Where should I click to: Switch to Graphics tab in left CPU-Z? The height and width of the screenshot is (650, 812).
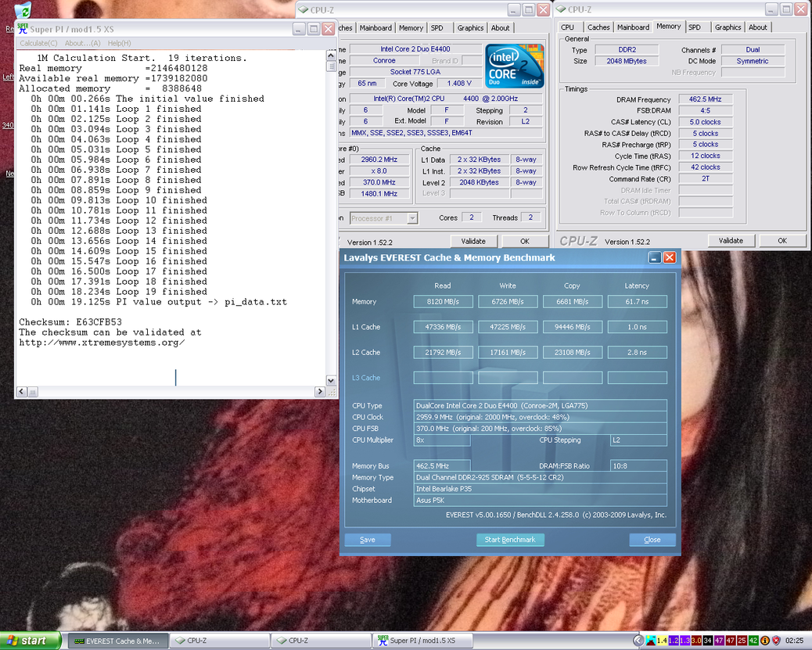tap(470, 28)
